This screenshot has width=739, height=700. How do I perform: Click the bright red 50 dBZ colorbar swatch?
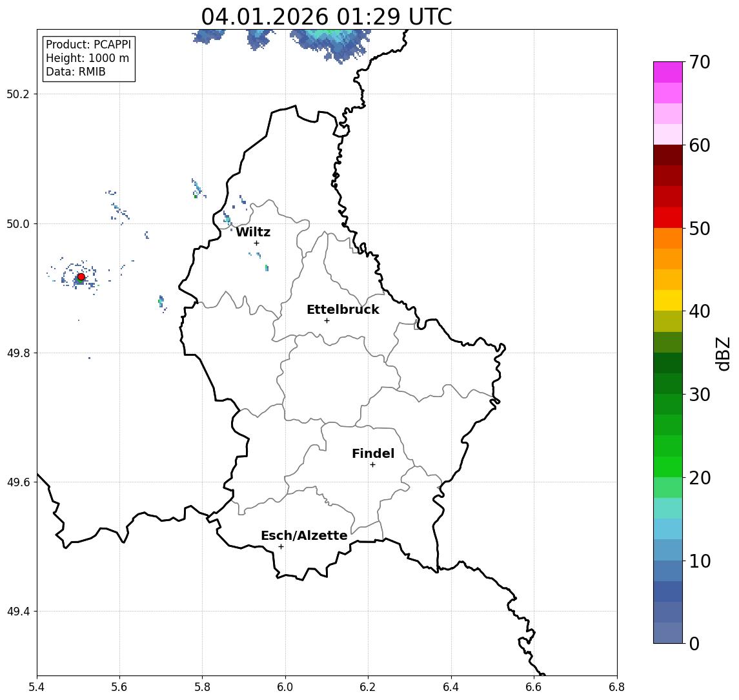pos(668,218)
